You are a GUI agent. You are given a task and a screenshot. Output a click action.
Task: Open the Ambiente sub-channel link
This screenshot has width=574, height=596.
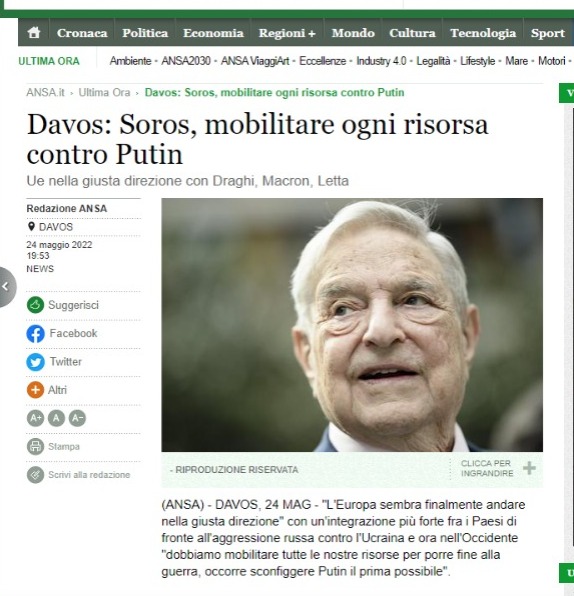[130, 61]
